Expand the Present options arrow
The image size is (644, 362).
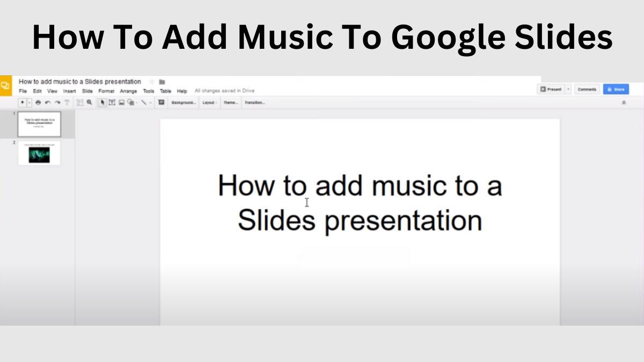tap(568, 90)
